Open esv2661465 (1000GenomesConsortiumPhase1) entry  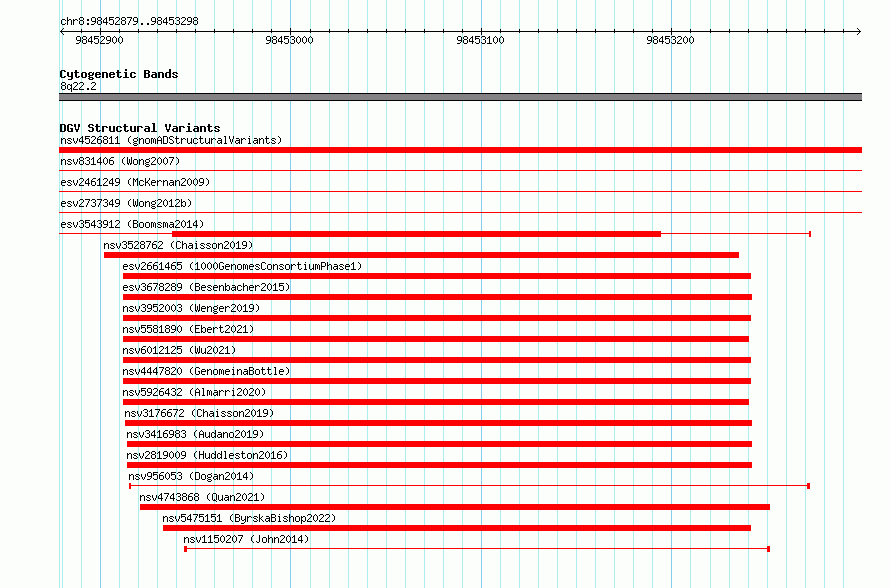pyautogui.click(x=242, y=266)
